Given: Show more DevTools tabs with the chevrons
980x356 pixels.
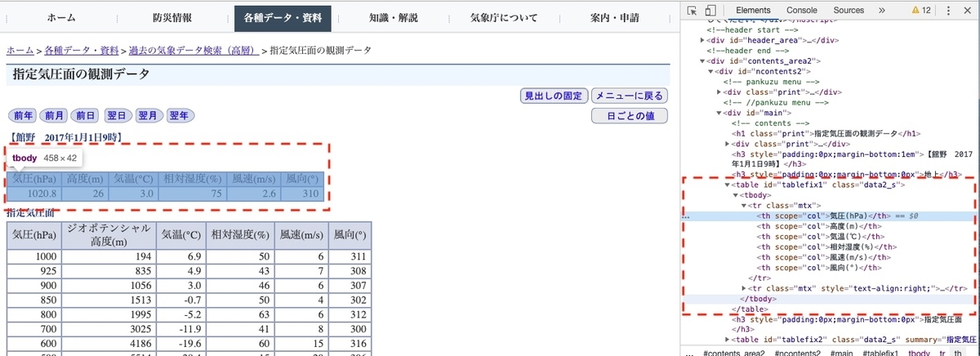Looking at the screenshot, I should 882,11.
